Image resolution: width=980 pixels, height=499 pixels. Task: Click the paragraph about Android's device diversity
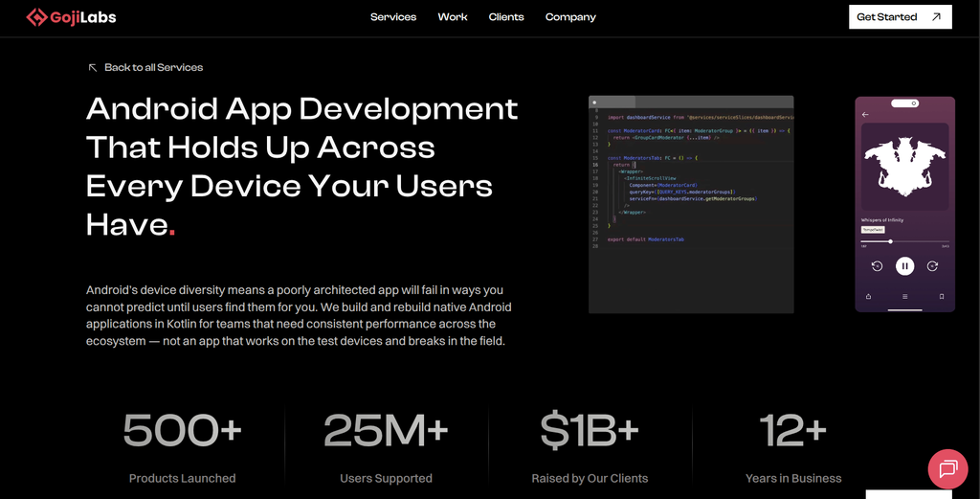(x=299, y=316)
